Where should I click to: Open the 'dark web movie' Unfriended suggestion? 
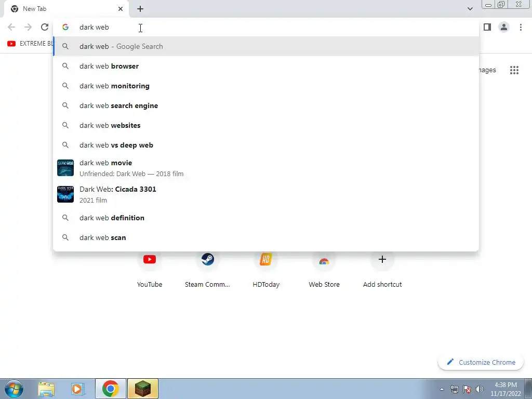(x=266, y=168)
